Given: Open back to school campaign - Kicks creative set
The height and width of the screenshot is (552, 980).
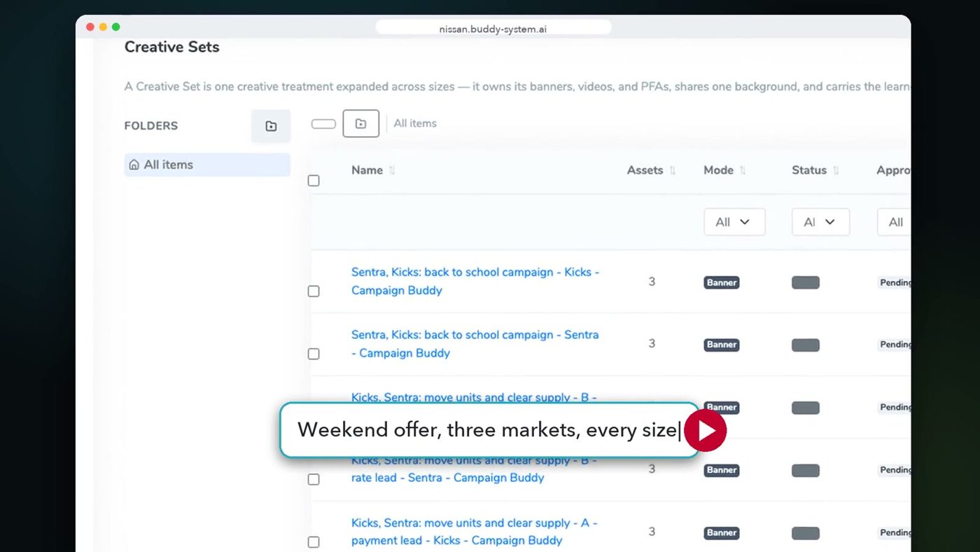Looking at the screenshot, I should (475, 281).
